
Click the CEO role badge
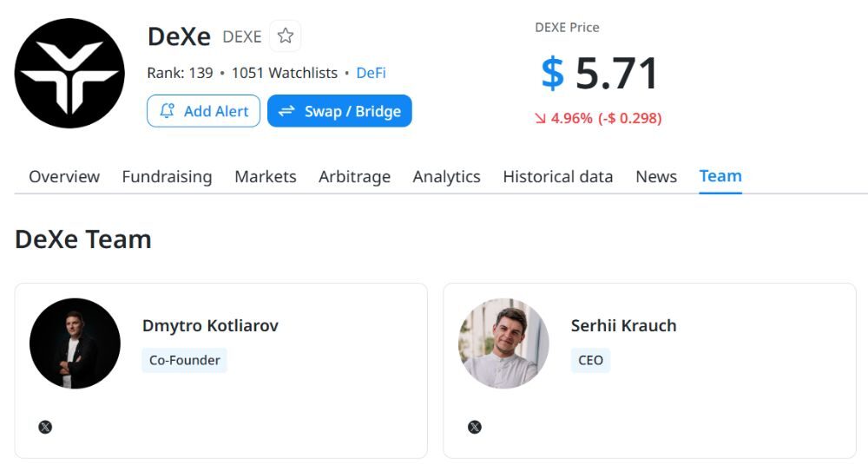pos(590,360)
